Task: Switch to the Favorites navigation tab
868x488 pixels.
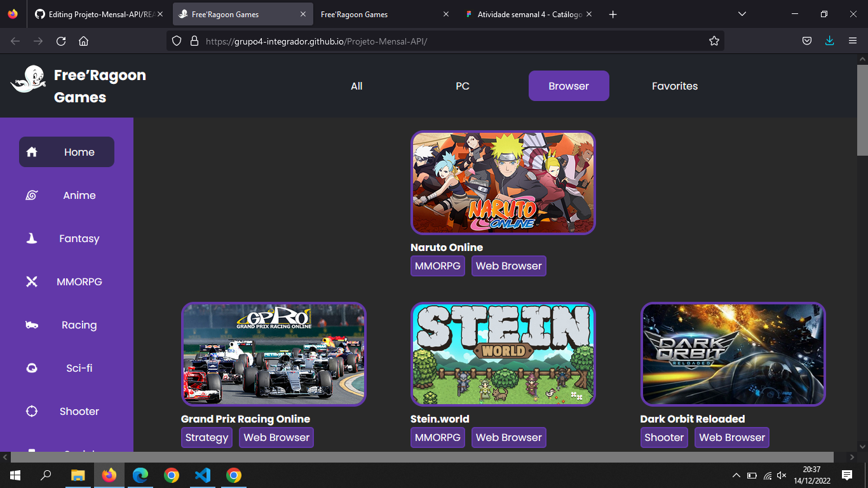Action: (x=675, y=86)
